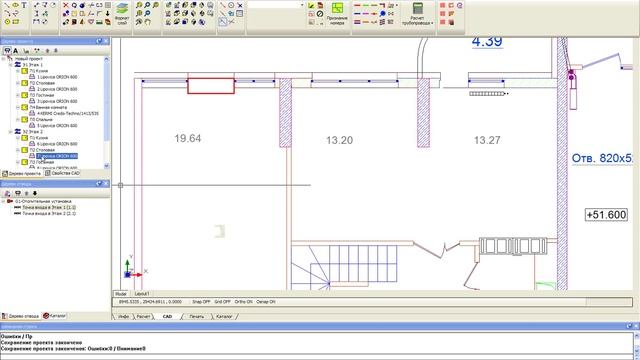This screenshot has height=360, width=640.
Task: Collapse 'О1-Отопительная установка' node
Action: coord(4,201)
